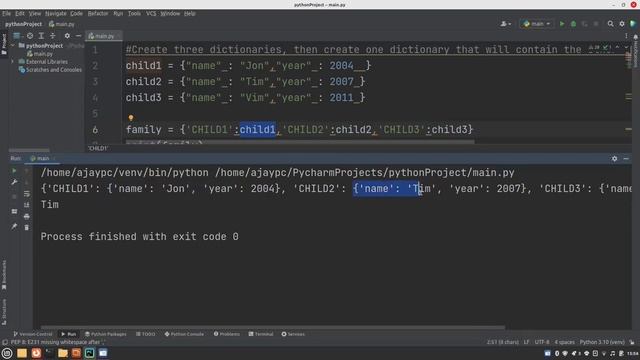Open Terminal tool window

261,334
